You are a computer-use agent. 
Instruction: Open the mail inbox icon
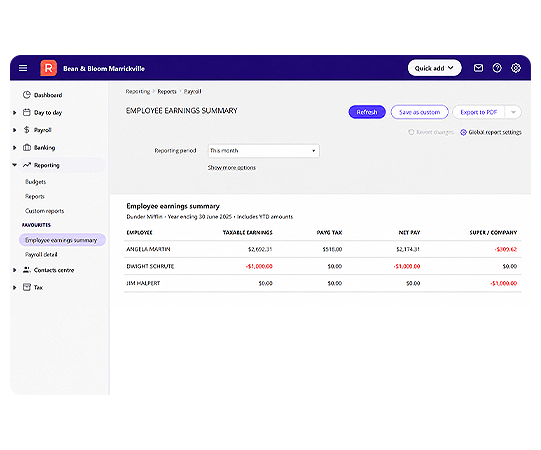pyautogui.click(x=478, y=68)
